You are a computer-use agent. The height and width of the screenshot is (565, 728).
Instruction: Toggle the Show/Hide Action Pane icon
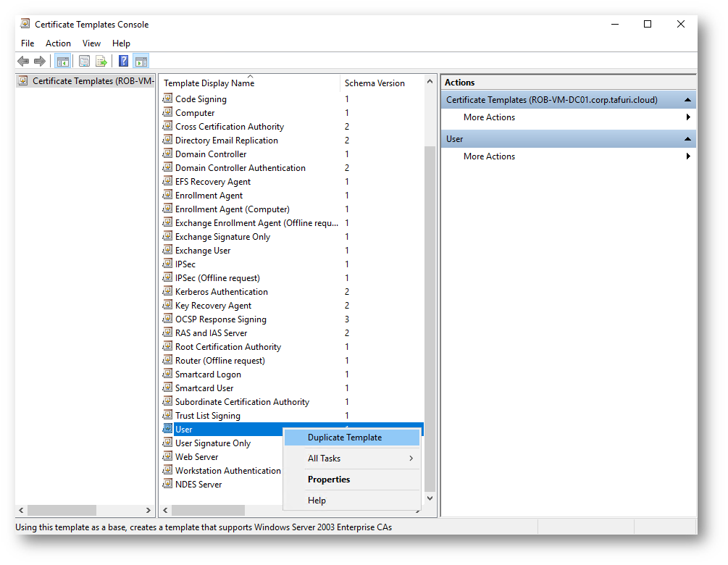coord(141,62)
